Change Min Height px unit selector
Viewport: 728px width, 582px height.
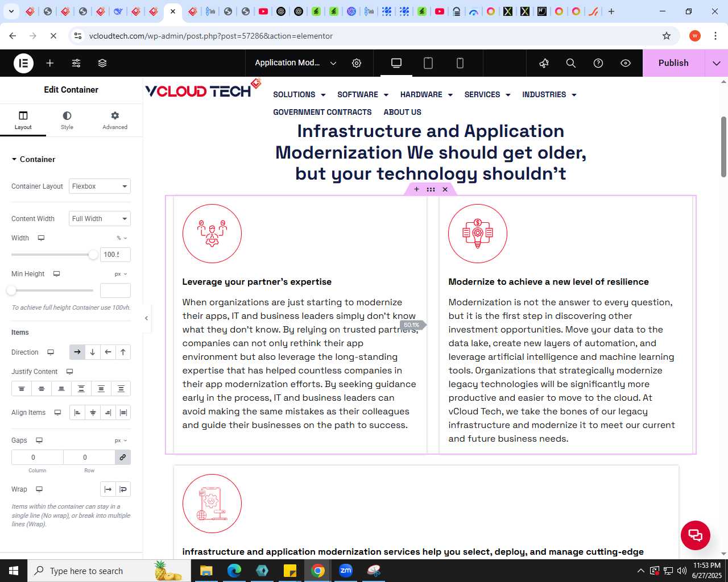click(x=121, y=274)
